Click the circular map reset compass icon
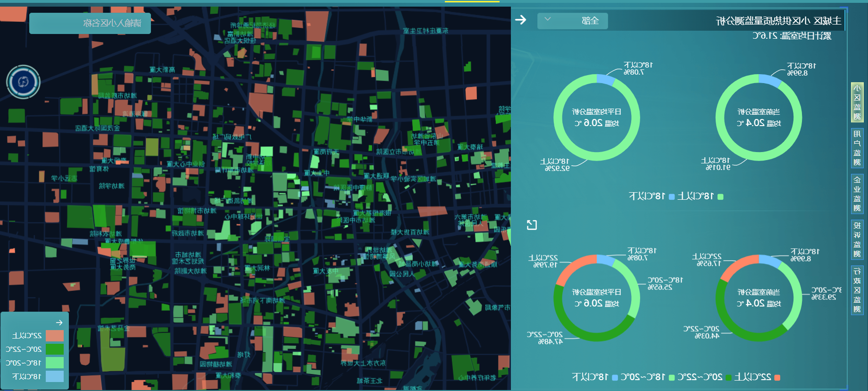This screenshot has width=868, height=391. pos(23,82)
